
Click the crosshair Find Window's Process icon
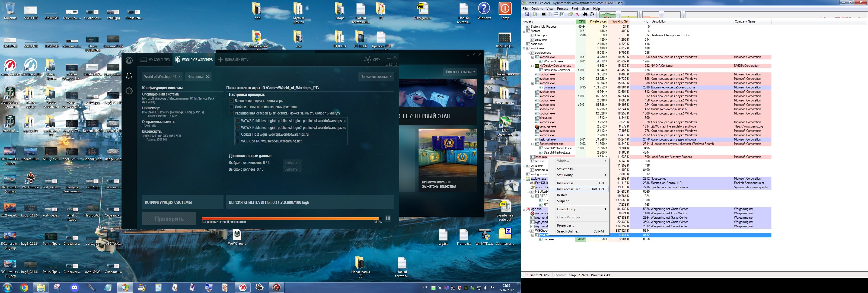pos(592,14)
